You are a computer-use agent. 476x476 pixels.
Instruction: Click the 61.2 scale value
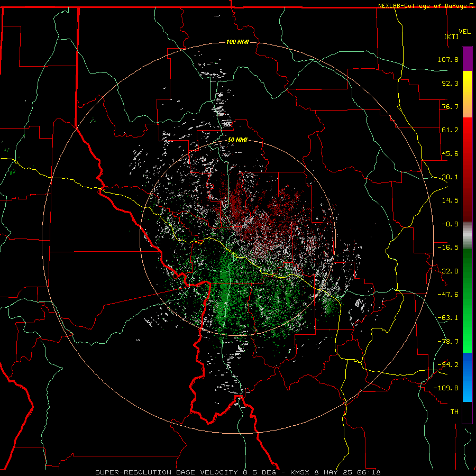point(450,130)
